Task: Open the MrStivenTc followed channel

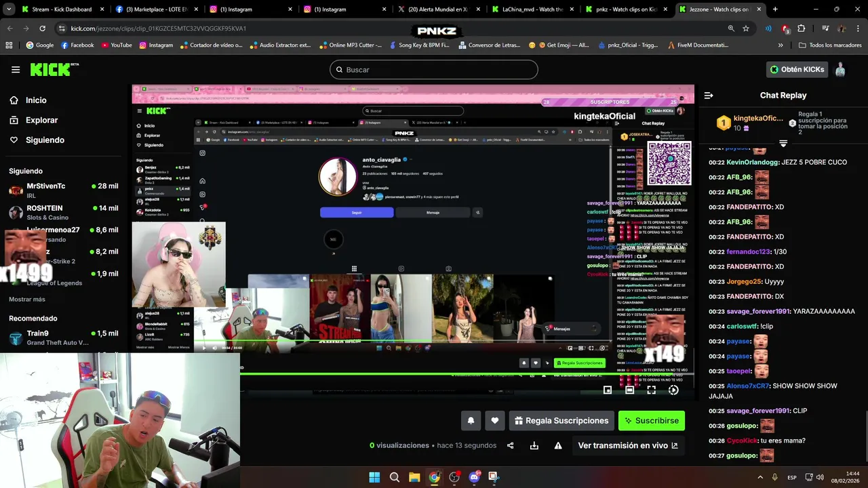Action: [x=63, y=190]
